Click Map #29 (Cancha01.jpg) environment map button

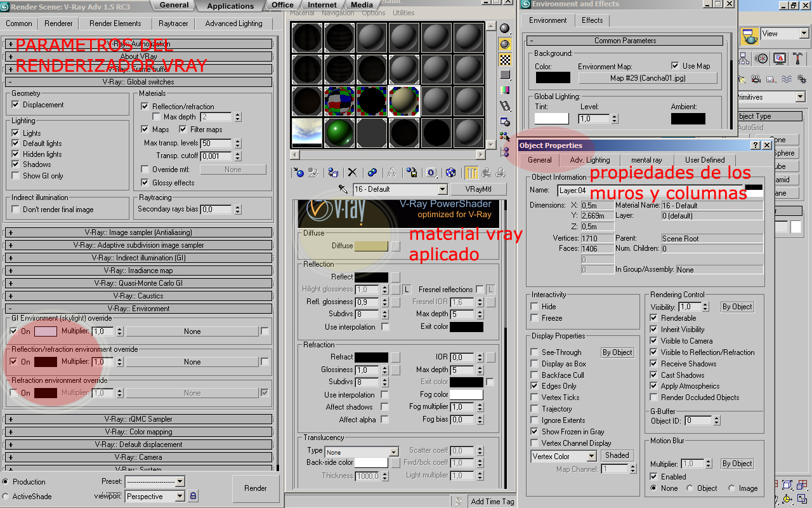coord(648,78)
